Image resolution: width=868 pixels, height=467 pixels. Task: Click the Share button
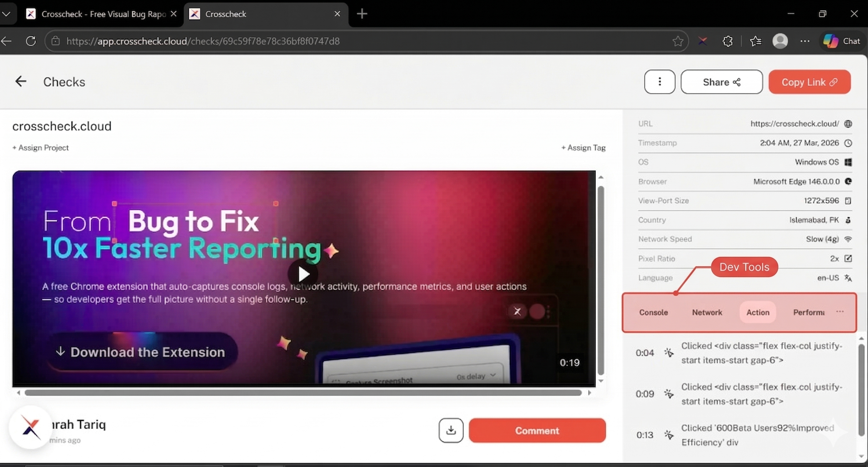pos(721,82)
